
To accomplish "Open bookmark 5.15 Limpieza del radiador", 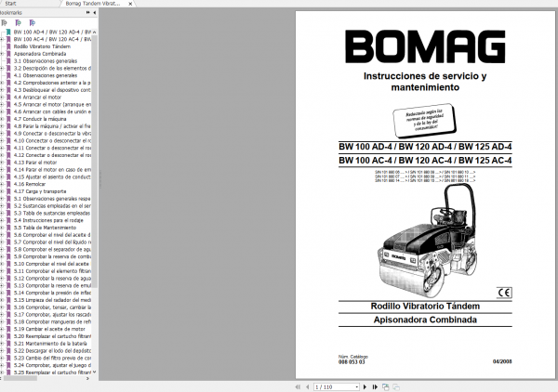I will [52, 300].
